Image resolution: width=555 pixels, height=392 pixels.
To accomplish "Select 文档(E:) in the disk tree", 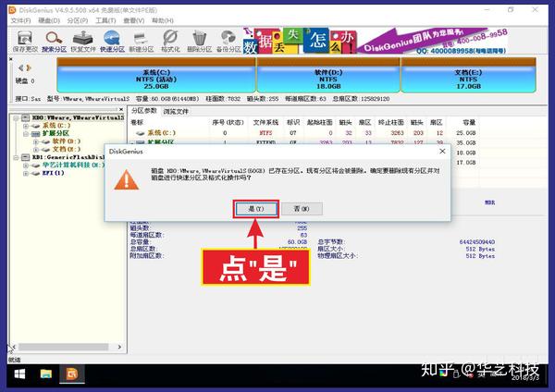I will tap(67, 149).
